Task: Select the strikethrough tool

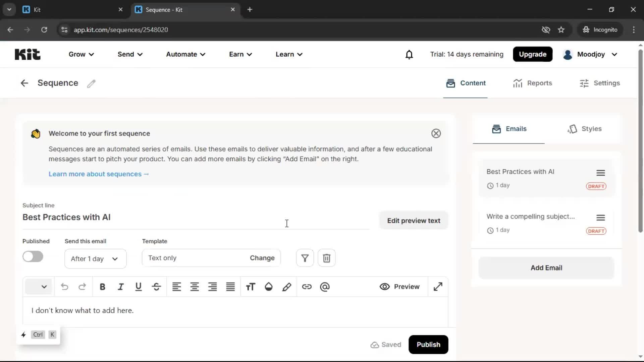Action: (156, 287)
